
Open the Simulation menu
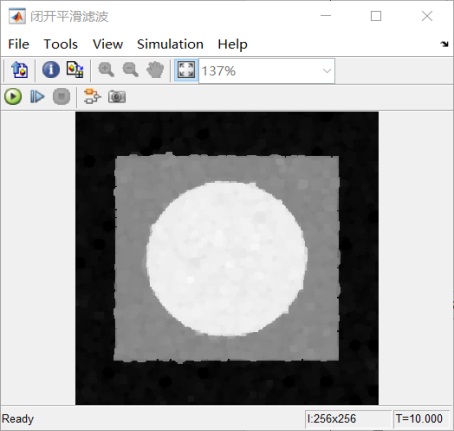(170, 44)
